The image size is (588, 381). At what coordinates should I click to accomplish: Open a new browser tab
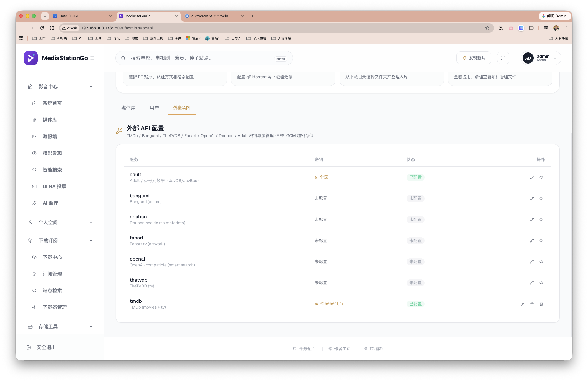(252, 16)
